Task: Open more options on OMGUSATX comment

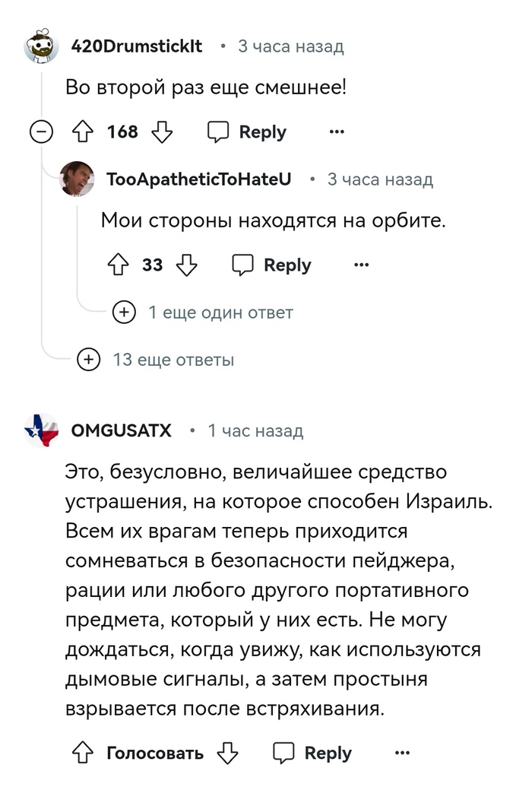Action: click(402, 754)
